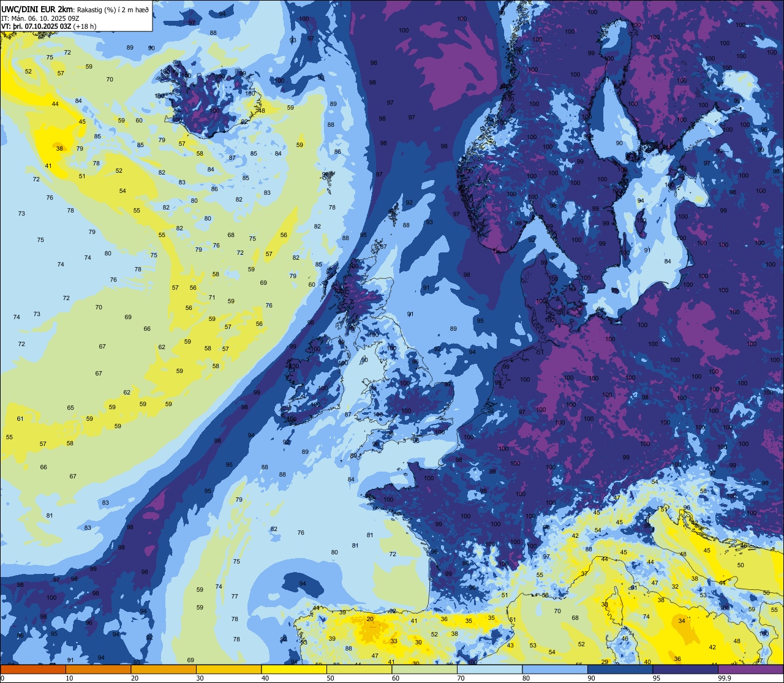Choose the pale yellow 50–60 legend segment
Image resolution: width=784 pixels, height=683 pixels.
(x=359, y=669)
